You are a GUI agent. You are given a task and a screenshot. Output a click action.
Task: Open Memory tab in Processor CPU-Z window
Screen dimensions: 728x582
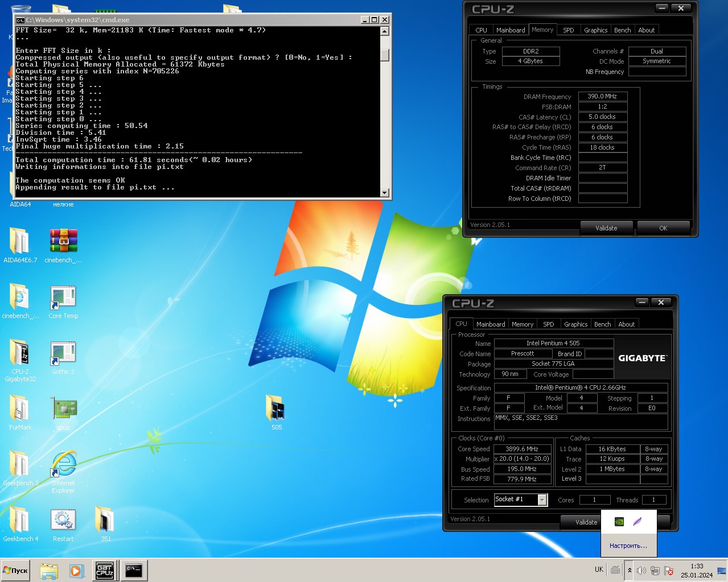click(x=523, y=324)
